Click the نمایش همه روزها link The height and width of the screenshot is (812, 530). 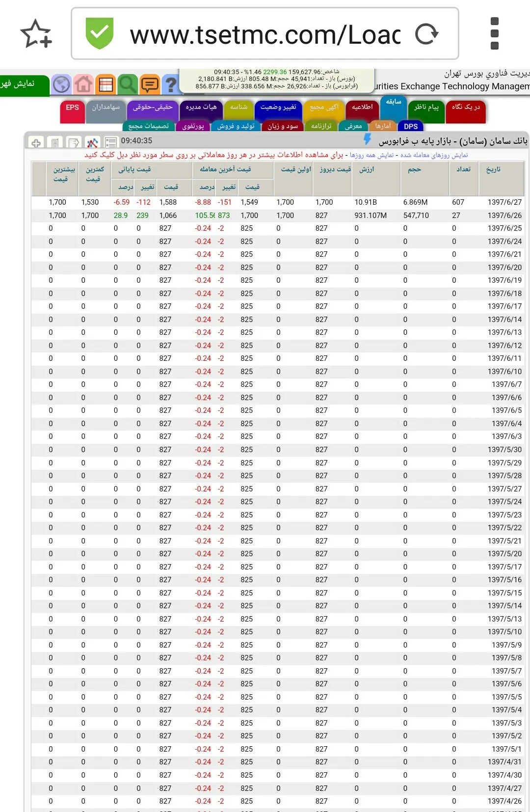[x=371, y=155]
